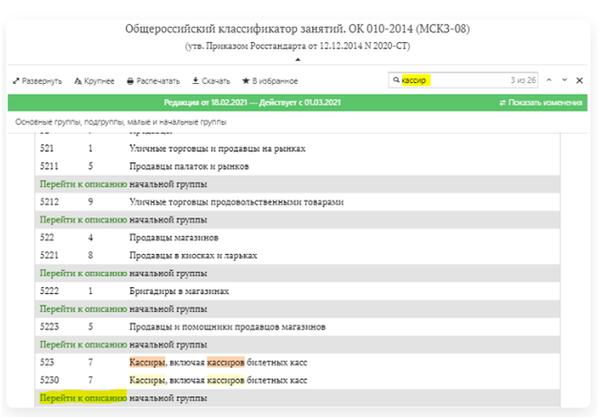Viewport: 600px width, 419px height.
Task: Select row 523 Кассиры, включая кассиров билетных касс
Action: pos(232,362)
